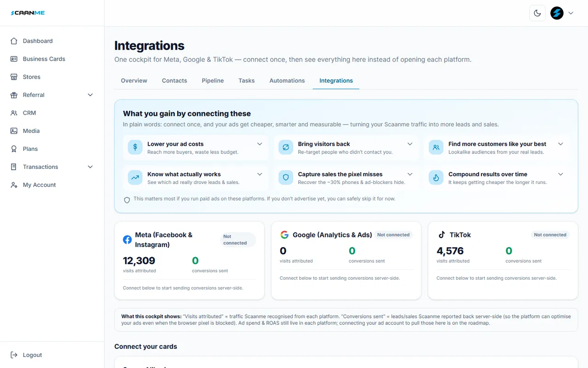Expand the Lower your ad costs chevron
Screen dimensions: 588x368
[260, 144]
